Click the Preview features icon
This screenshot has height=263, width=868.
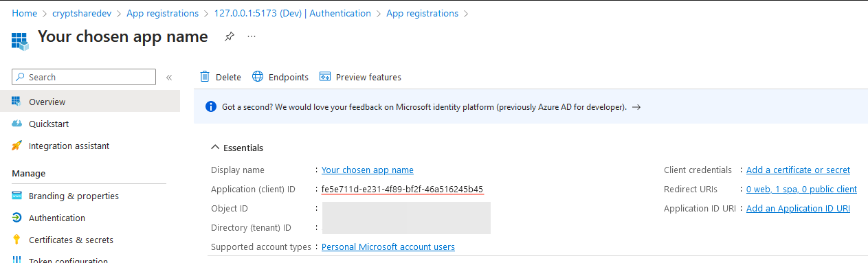[x=325, y=77]
